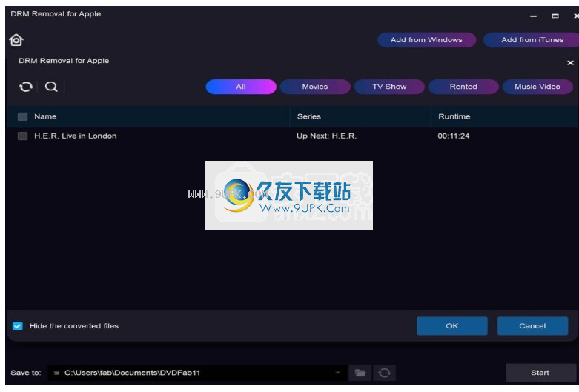Toggle Hide the converted files checkbox

17,326
